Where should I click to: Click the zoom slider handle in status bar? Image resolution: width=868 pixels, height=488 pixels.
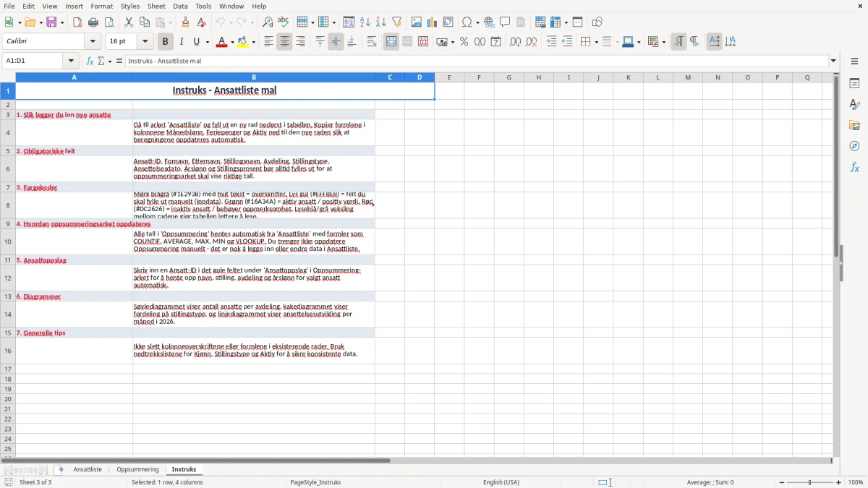tap(810, 482)
